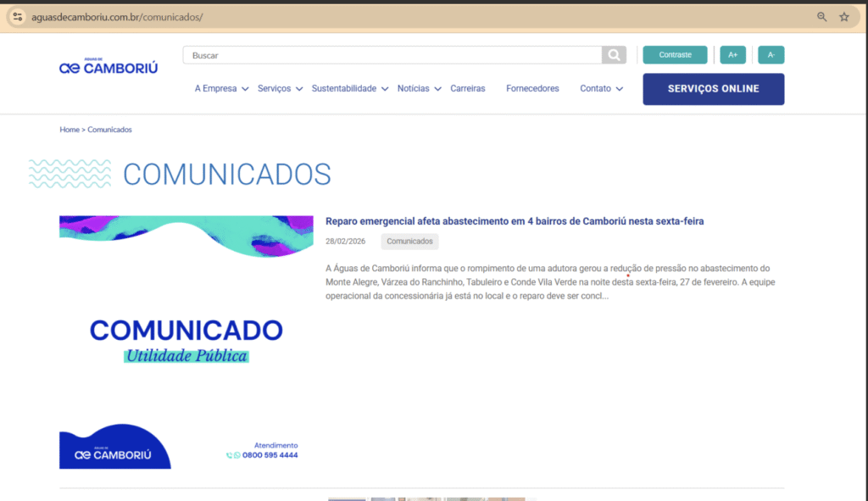Bookmark this page with the star icon
Viewport: 868px width, 501px height.
(x=844, y=17)
